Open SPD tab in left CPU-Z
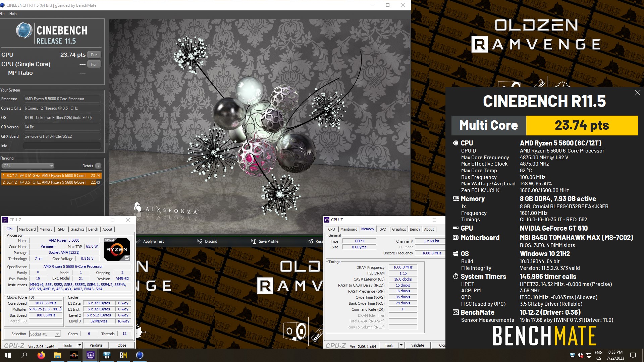This screenshot has height=362, width=644. (x=61, y=229)
